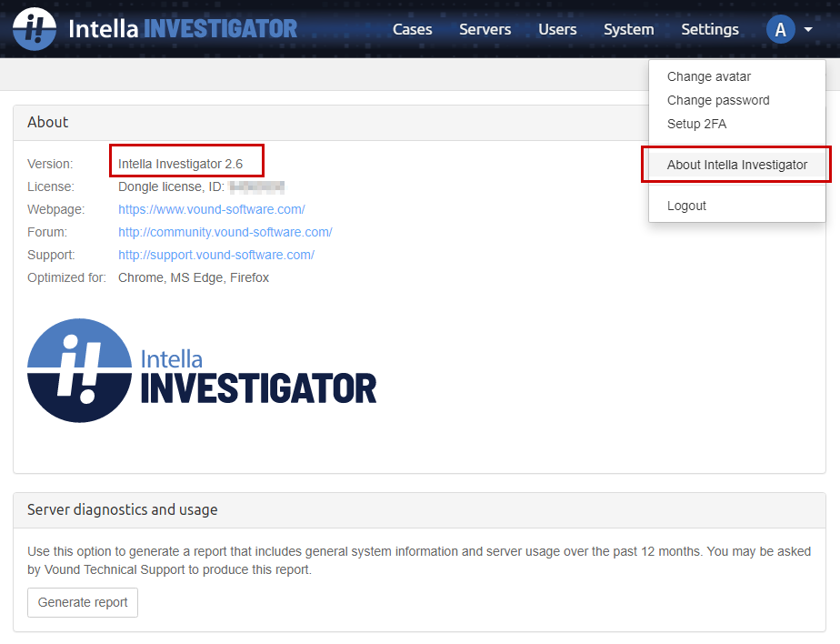Open the Cases menu
840x644 pixels.
coord(412,29)
